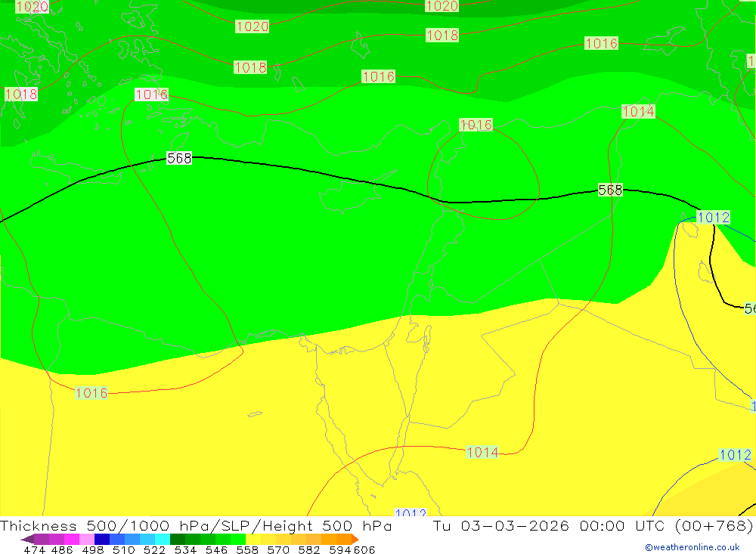The height and width of the screenshot is (554, 756).
Task: Click the blue 1012 label nearest the bottom-right corner
Action: tap(735, 455)
